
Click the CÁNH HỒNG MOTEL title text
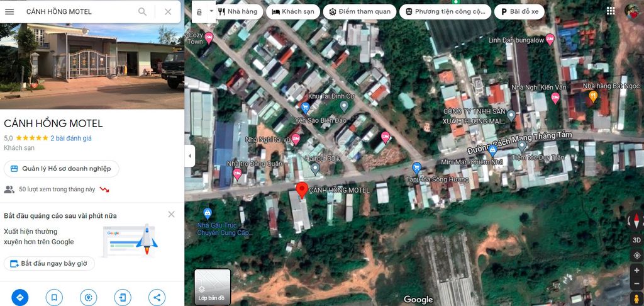53,123
